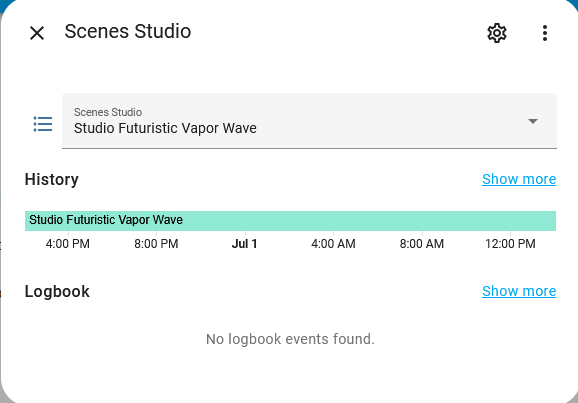Expand the Scenes Studio dropdown arrow
The width and height of the screenshot is (578, 403).
click(533, 121)
